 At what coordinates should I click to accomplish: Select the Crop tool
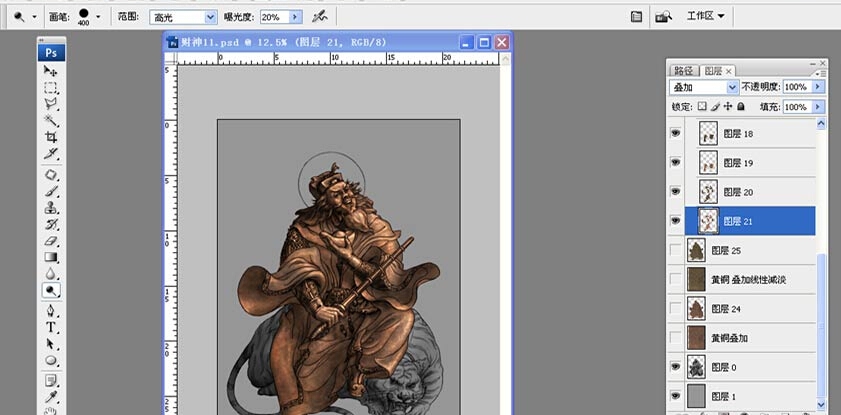pyautogui.click(x=51, y=137)
